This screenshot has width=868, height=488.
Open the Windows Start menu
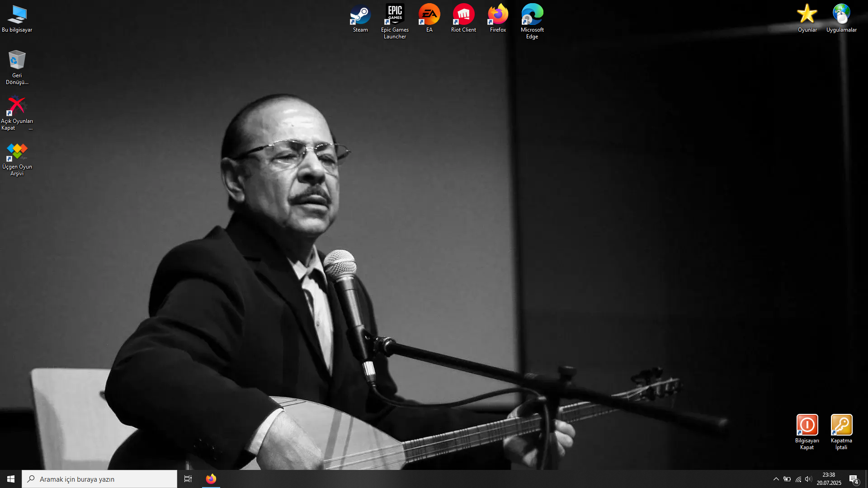11,479
